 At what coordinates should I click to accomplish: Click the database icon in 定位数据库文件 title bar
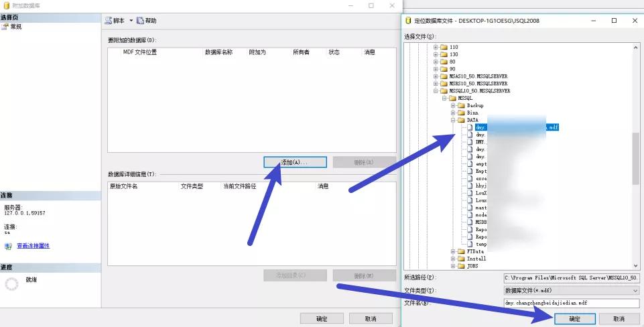(408, 21)
